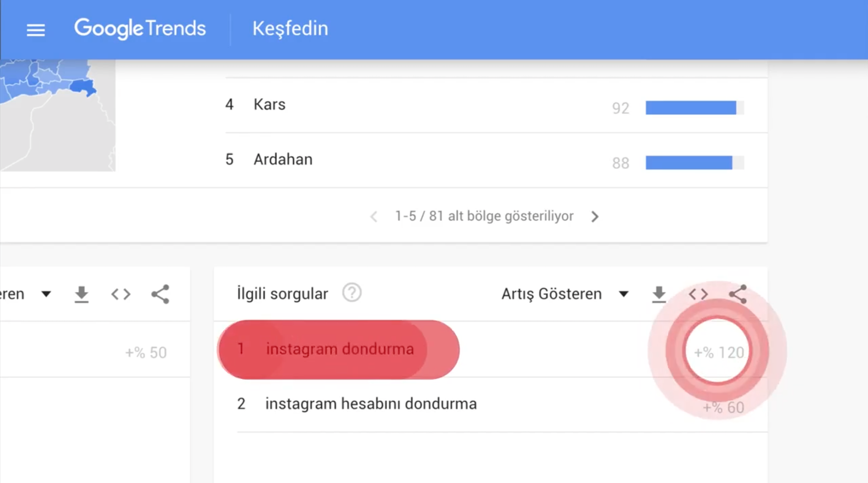Viewport: 868px width, 483px height.
Task: Open embed code for İlgili sorgular
Action: (698, 294)
